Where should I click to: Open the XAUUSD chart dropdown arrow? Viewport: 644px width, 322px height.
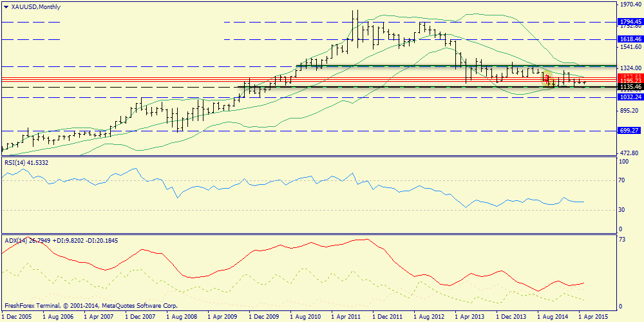[5, 6]
